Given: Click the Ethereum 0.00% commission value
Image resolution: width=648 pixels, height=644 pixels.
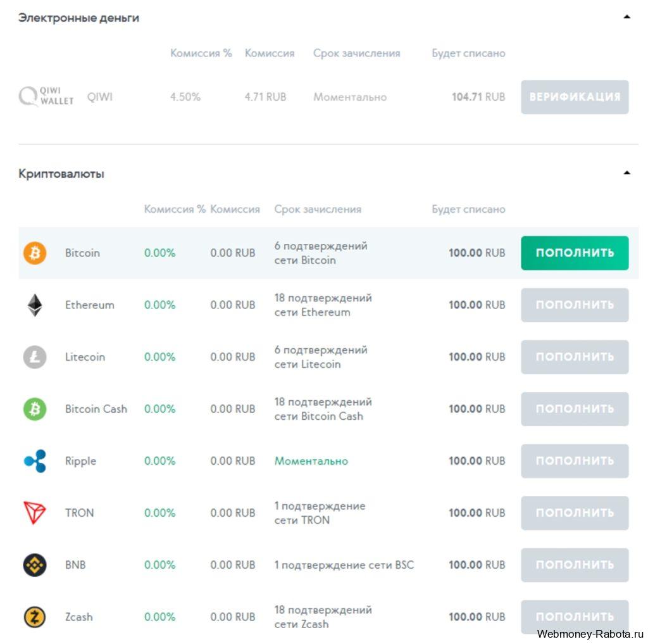Looking at the screenshot, I should (159, 305).
